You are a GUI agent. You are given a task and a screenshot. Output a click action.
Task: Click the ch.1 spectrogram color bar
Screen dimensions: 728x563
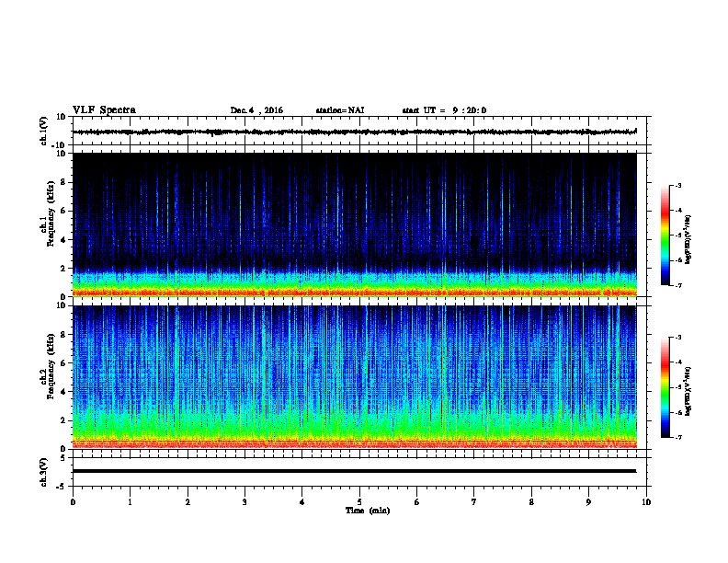665,236
